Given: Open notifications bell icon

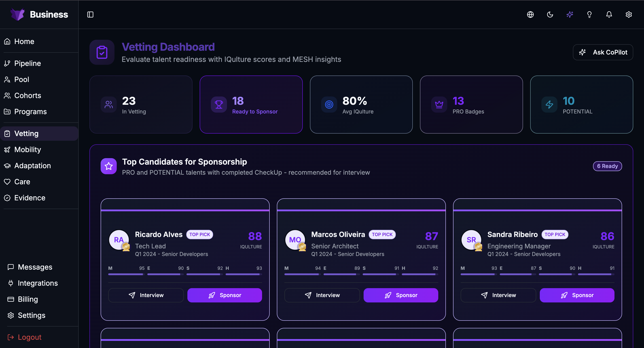Looking at the screenshot, I should [609, 15].
